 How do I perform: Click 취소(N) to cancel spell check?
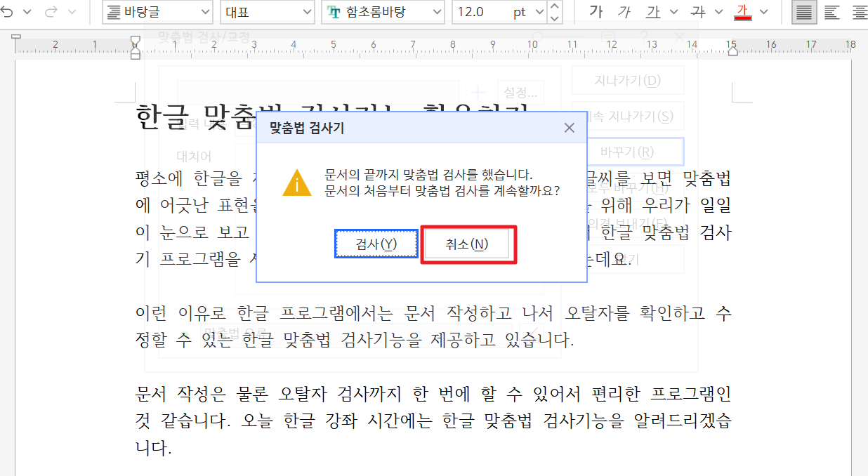coord(467,244)
